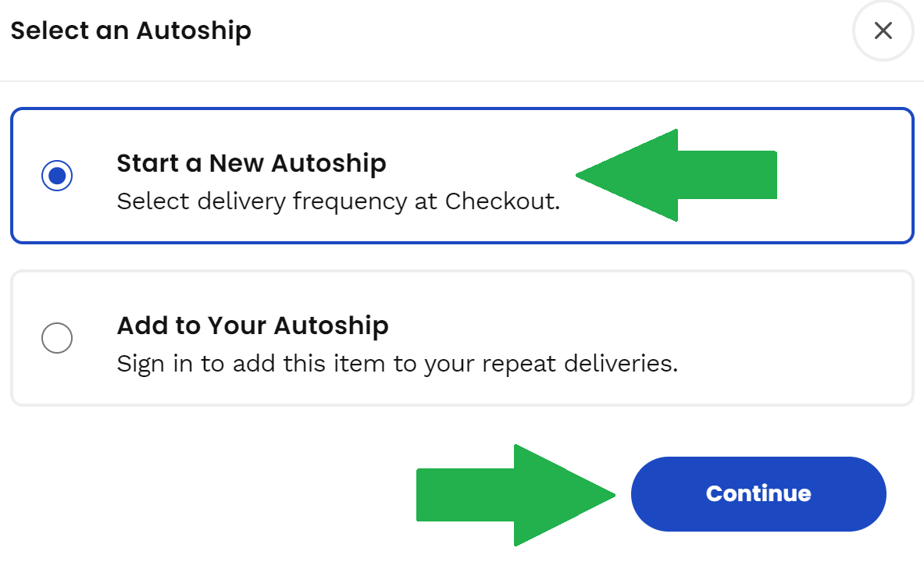Click the "Add to Your Autoship" heading
Viewport: 924px width, 580px height.
[x=252, y=326]
